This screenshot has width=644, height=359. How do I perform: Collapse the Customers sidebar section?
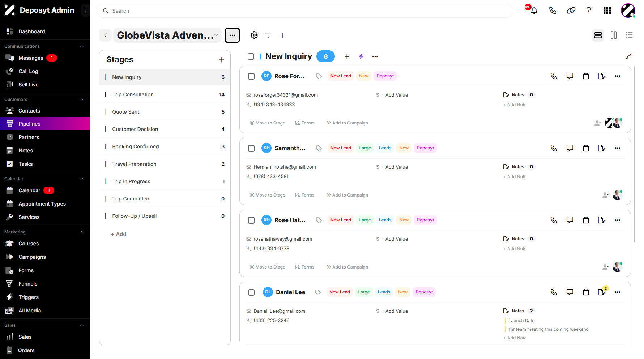pos(82,100)
